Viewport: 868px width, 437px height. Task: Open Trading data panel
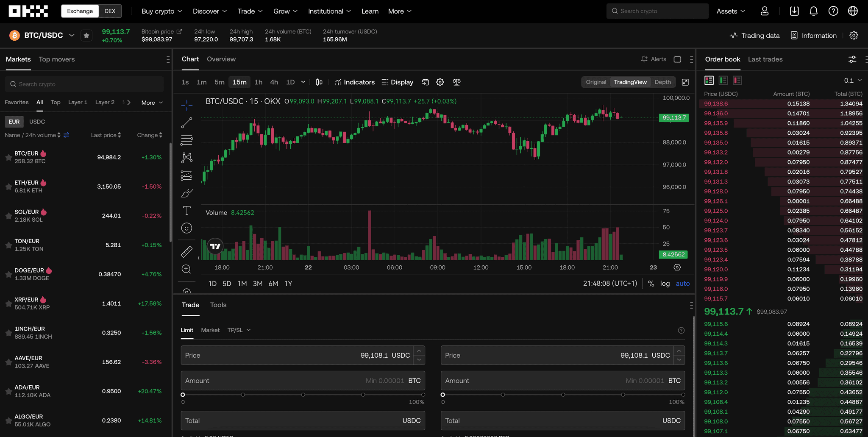[754, 35]
